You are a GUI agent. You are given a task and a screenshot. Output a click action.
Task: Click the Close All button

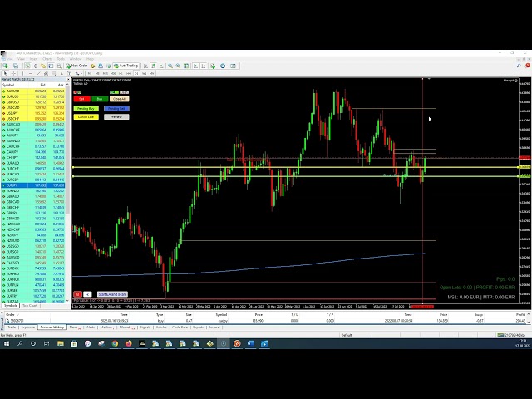pos(119,99)
